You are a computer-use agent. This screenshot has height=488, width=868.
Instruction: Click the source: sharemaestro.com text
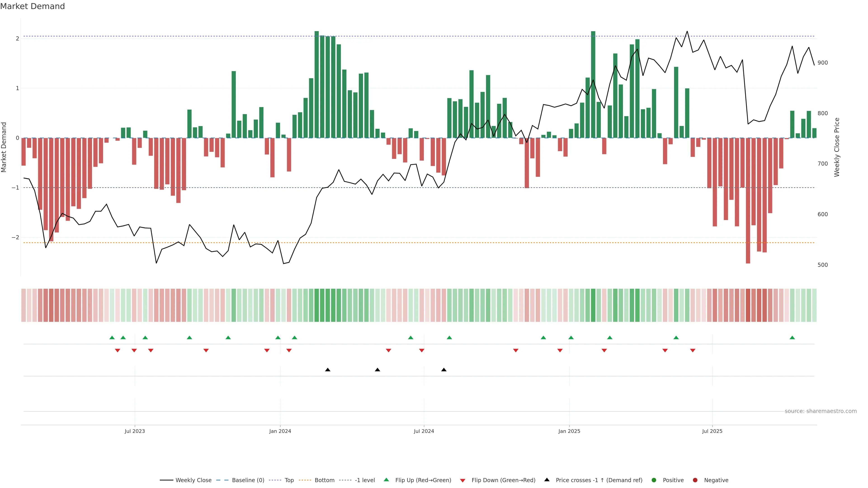pyautogui.click(x=821, y=411)
